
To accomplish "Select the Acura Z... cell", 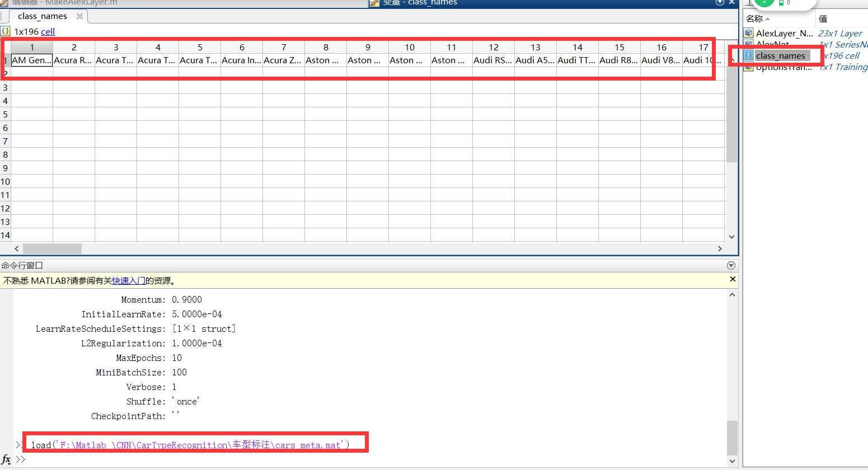I will coord(284,60).
